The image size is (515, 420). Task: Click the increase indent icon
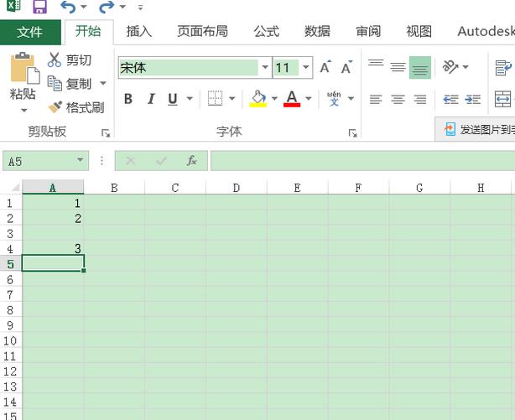(473, 99)
